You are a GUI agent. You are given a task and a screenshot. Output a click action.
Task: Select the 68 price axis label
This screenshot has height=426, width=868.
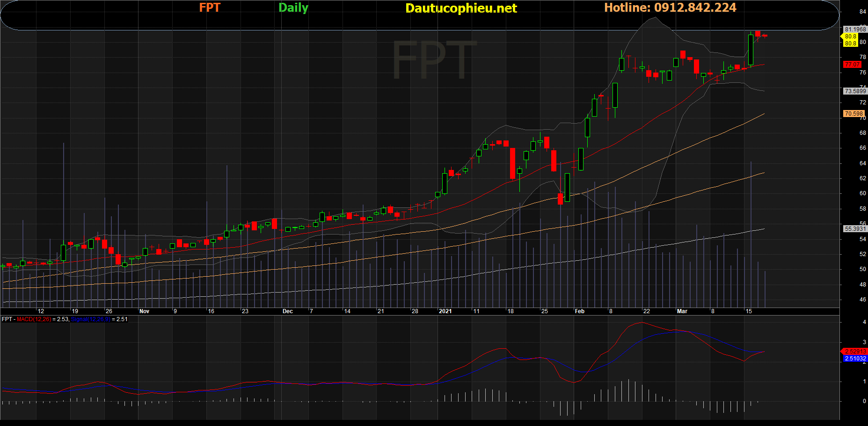click(x=863, y=133)
